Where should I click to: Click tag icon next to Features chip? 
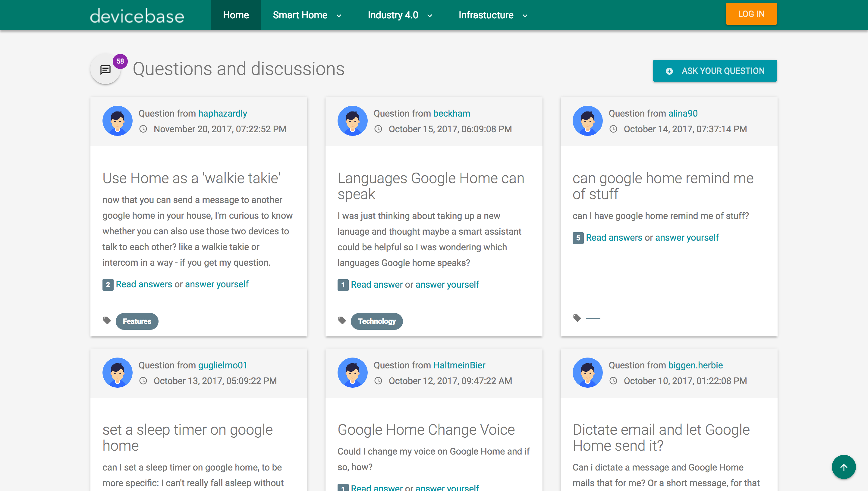click(107, 321)
